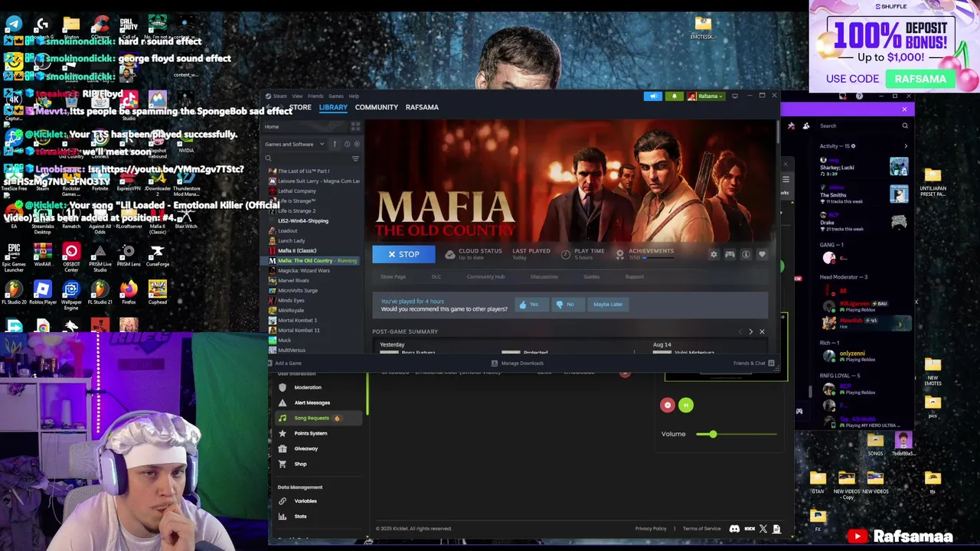The width and height of the screenshot is (980, 551).
Task: Open Manage Downloads in Steam
Action: pos(518,364)
